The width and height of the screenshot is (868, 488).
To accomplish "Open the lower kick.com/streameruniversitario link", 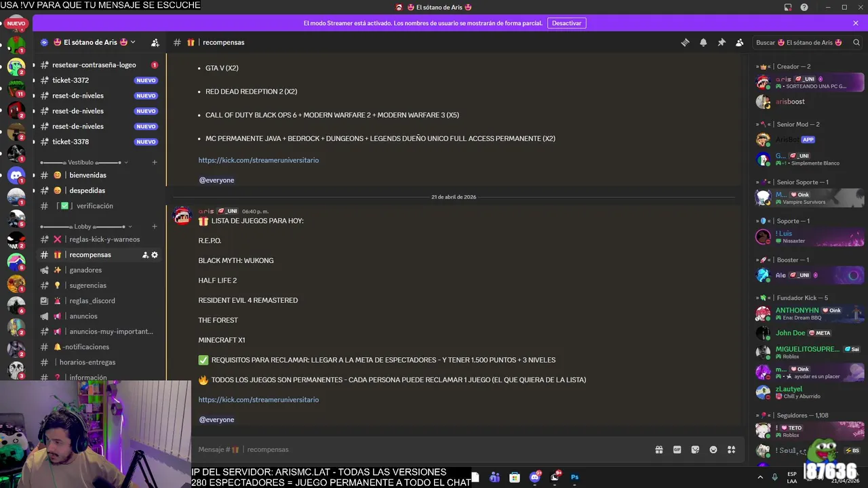I will (x=258, y=400).
